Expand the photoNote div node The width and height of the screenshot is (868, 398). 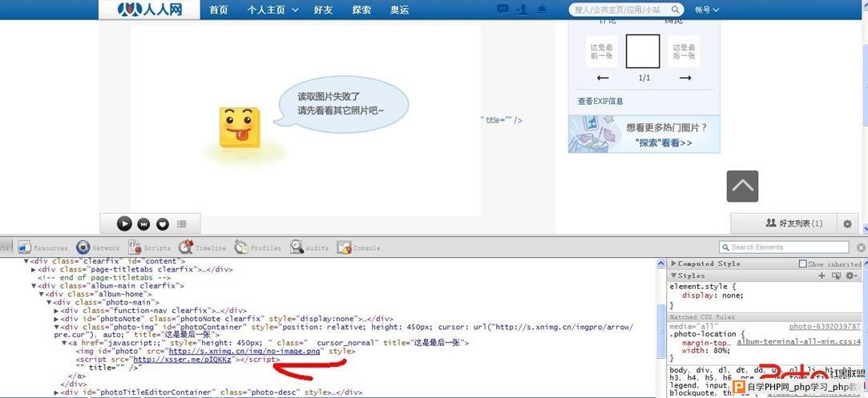click(56, 319)
